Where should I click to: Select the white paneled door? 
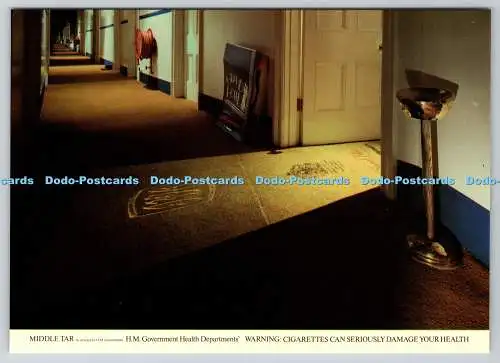pos(342,77)
